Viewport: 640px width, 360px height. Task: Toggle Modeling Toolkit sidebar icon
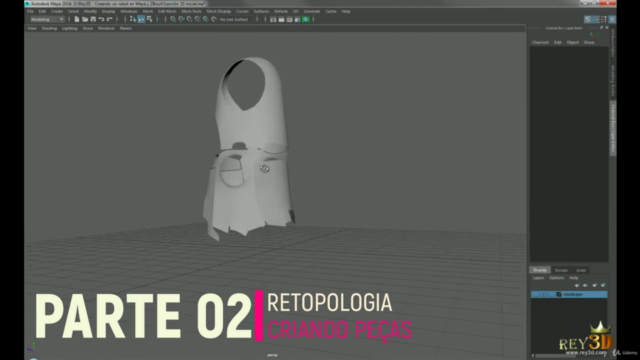point(587,19)
